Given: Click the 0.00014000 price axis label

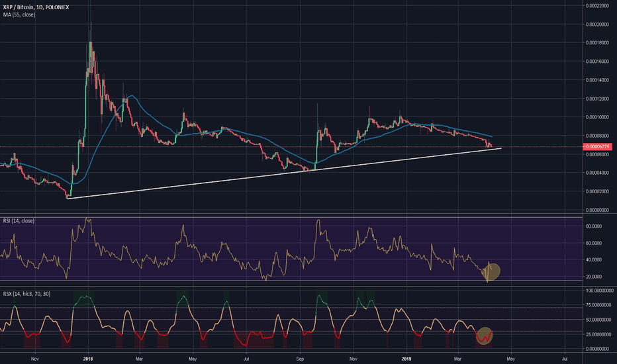Looking at the screenshot, I should tap(597, 80).
